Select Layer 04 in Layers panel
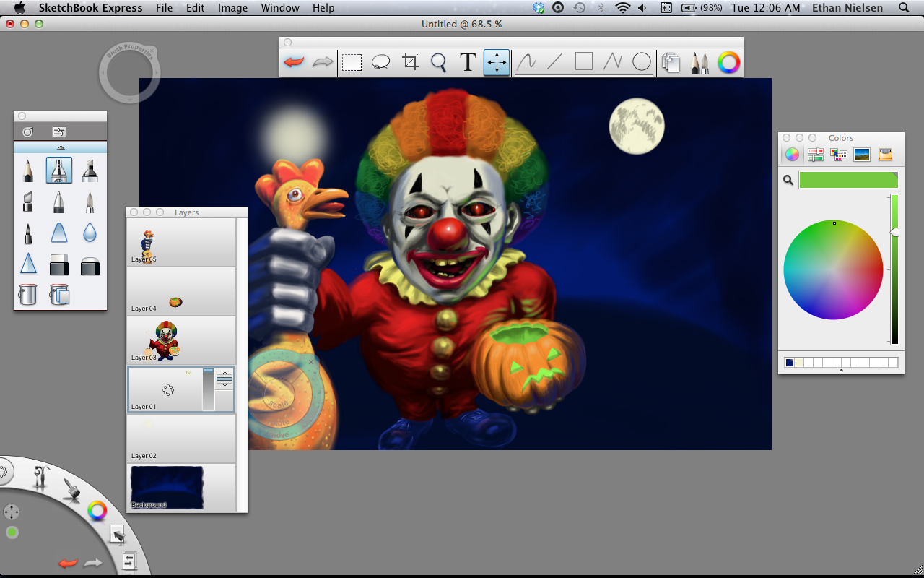The width and height of the screenshot is (924, 578). [x=181, y=291]
